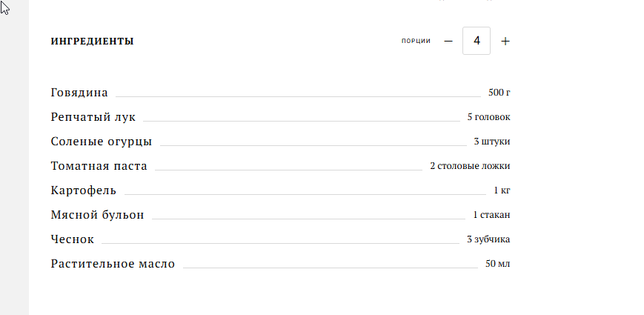Click the 1 кг potato quantity
Image resolution: width=644 pixels, height=315 pixels.
point(502,190)
